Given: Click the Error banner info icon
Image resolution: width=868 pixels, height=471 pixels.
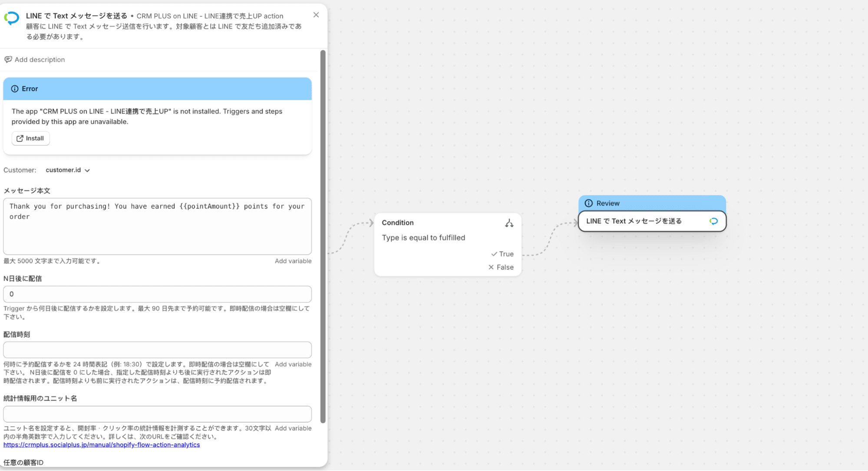Looking at the screenshot, I should click(x=15, y=89).
